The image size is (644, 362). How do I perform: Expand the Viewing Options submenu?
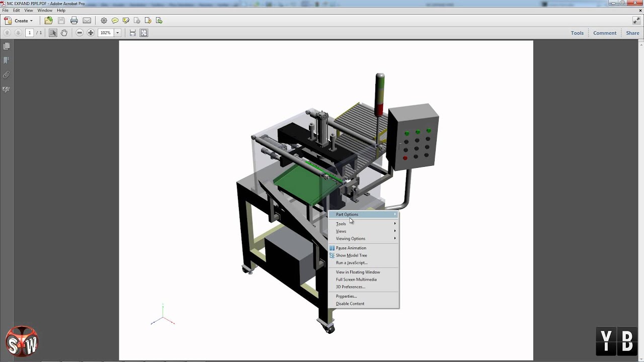coord(363,238)
